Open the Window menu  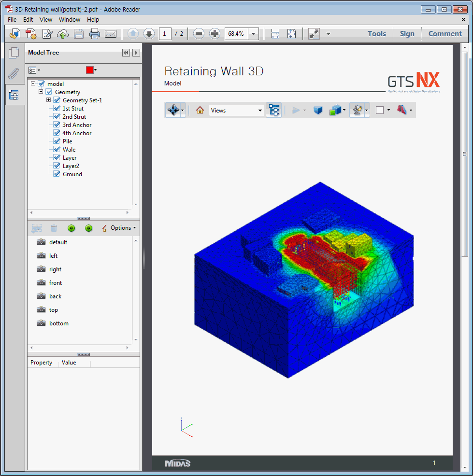[x=70, y=20]
